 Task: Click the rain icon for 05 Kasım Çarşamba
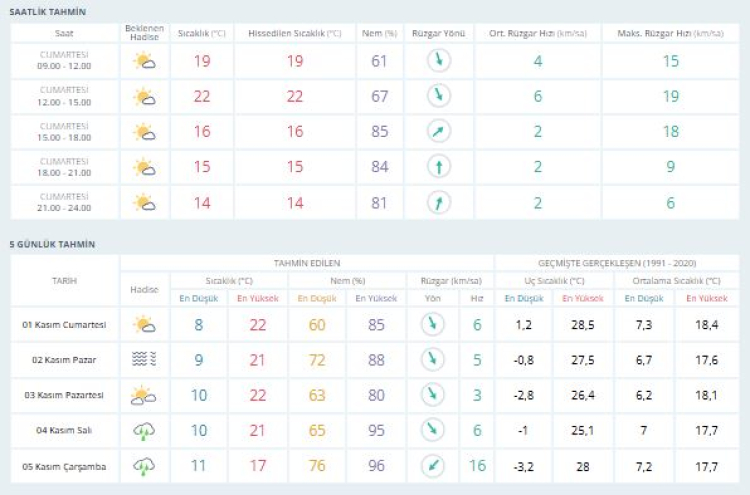point(144,467)
